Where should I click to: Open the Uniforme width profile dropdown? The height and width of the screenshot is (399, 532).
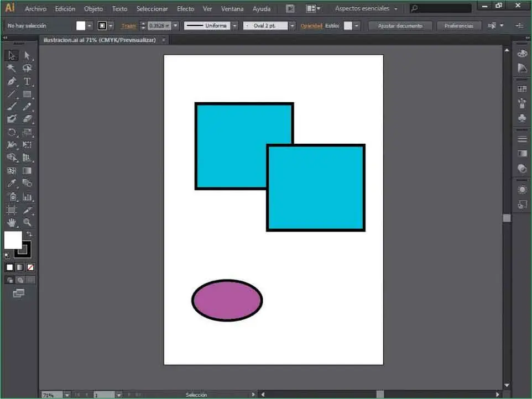point(235,26)
